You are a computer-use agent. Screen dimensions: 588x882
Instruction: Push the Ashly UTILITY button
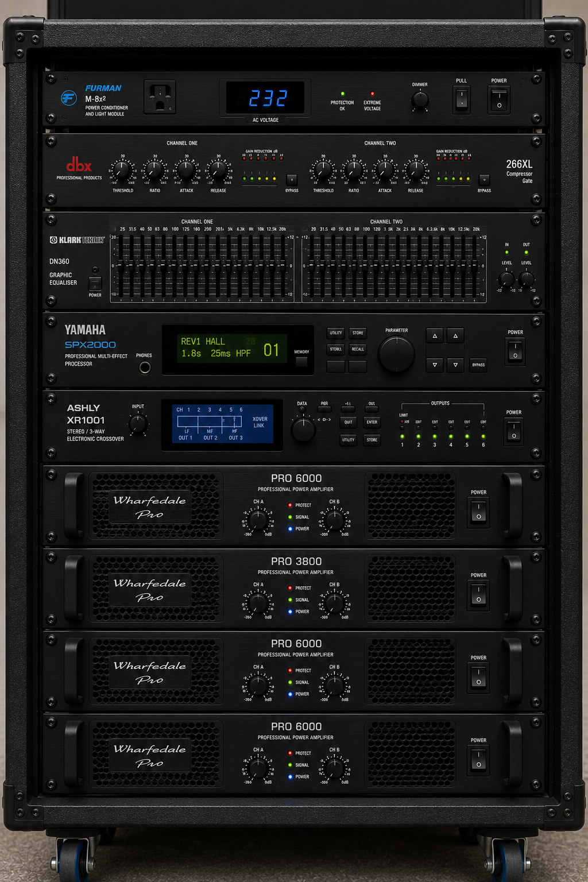[x=348, y=440]
